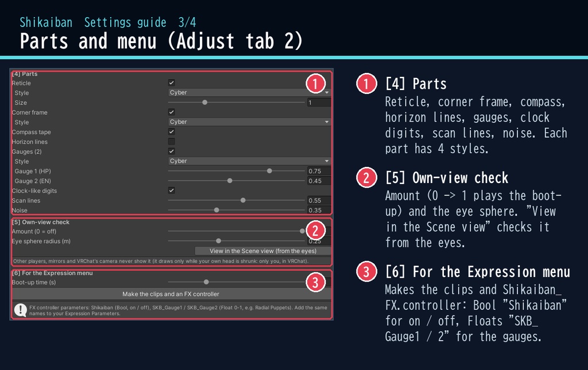Enable the Horizon lines checkbox

point(171,142)
